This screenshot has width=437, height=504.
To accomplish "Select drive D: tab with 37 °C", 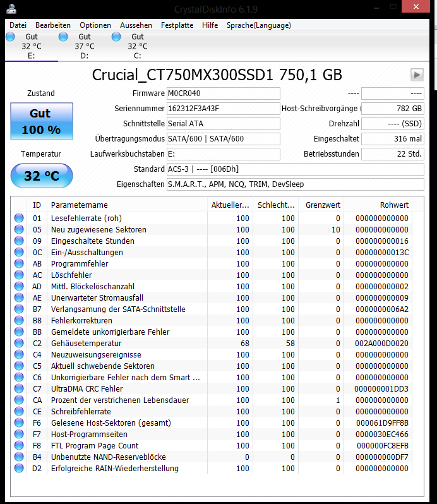I will coord(85,46).
